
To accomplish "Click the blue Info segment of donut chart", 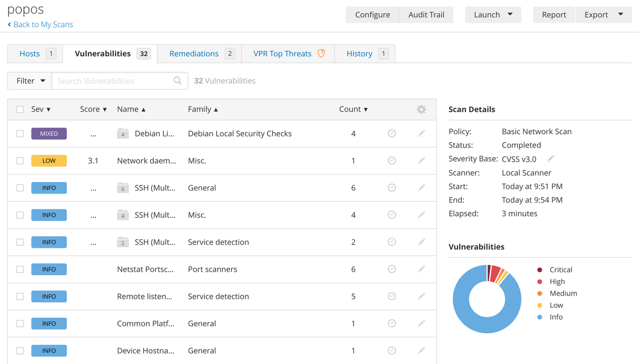I will (464, 319).
